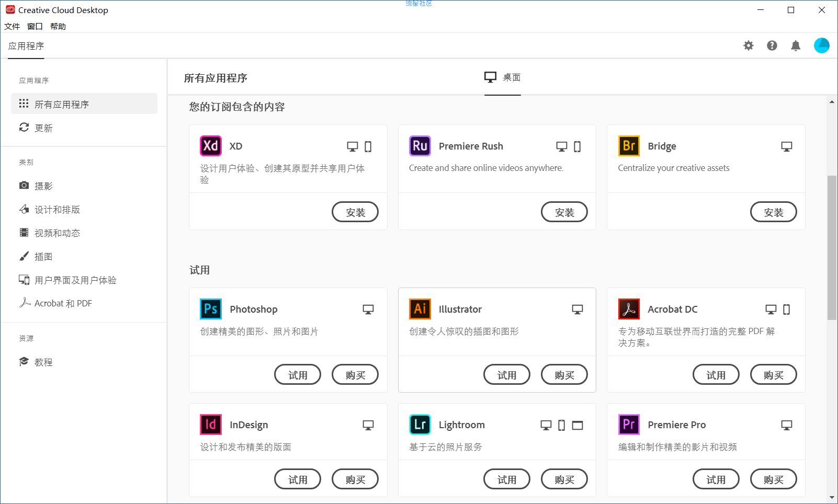Open settings gear icon in header
This screenshot has width=838, height=504.
(749, 45)
